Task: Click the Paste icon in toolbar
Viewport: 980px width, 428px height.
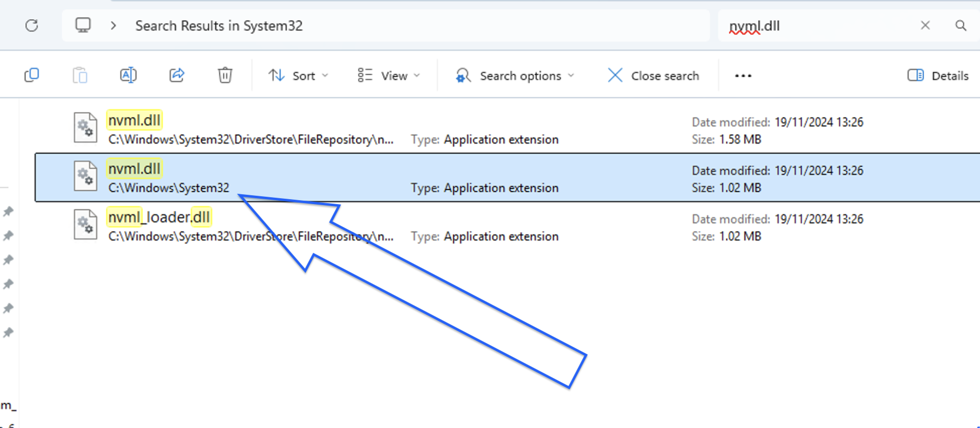Action: pos(80,75)
